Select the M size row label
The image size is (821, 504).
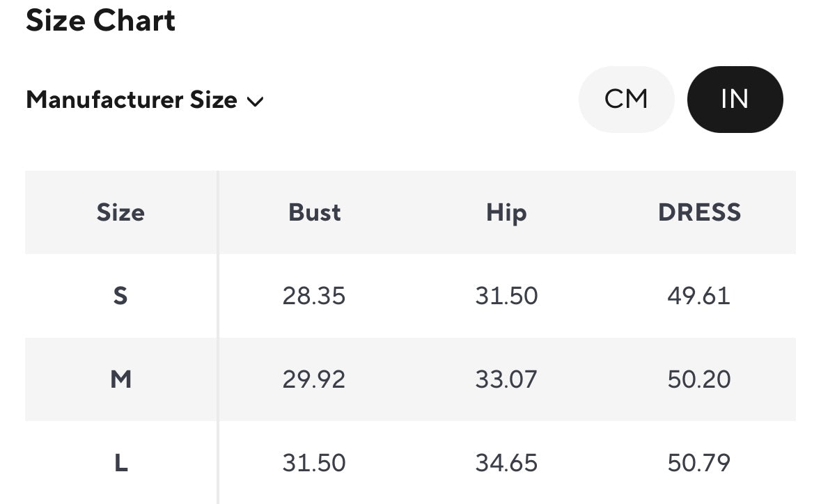[x=120, y=379]
